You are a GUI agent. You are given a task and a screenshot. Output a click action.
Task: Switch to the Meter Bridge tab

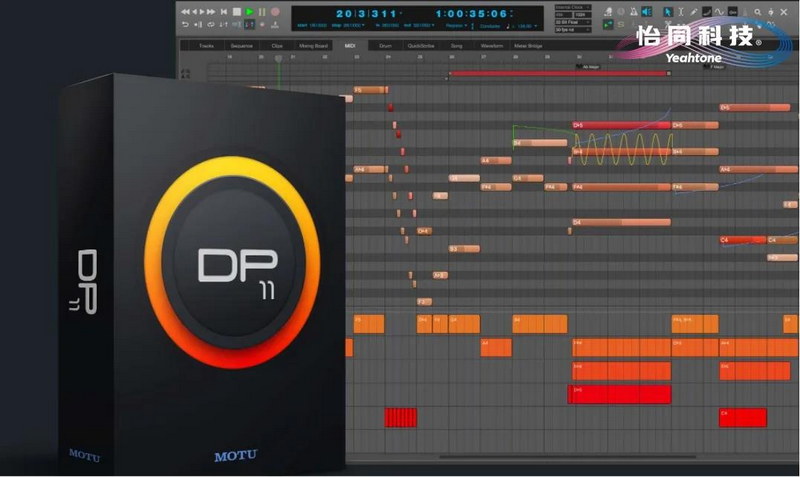[528, 46]
